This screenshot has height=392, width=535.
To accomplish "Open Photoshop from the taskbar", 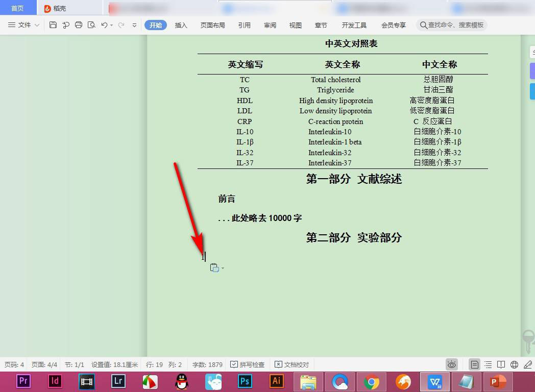I will [246, 381].
